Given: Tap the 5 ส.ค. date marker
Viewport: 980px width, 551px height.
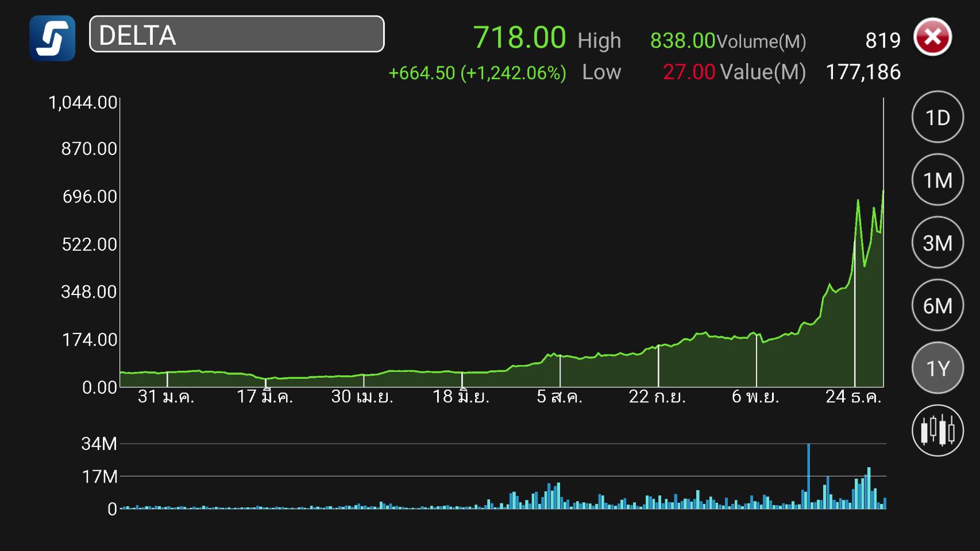Looking at the screenshot, I should pos(560,397).
